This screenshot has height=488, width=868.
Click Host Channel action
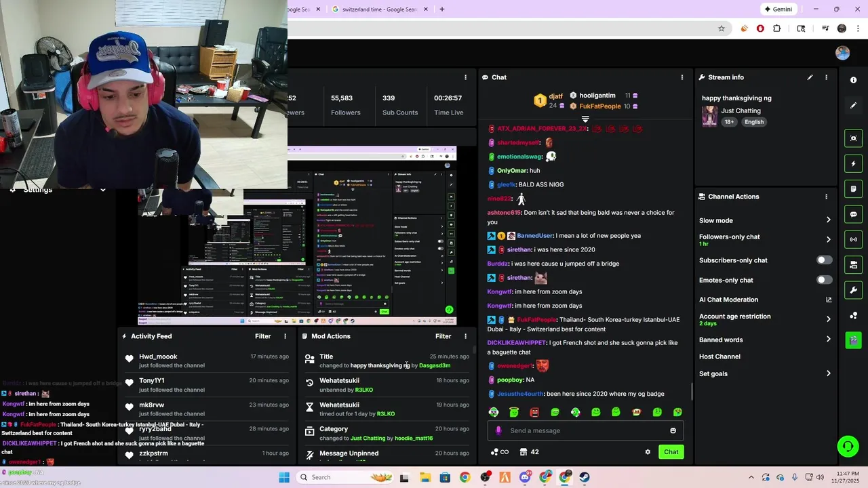pos(719,357)
